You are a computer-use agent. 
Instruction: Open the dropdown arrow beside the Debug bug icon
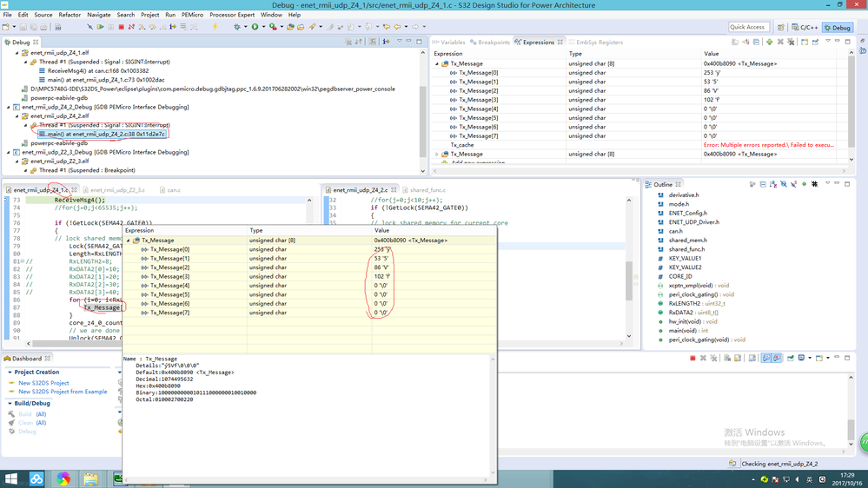[x=245, y=27]
